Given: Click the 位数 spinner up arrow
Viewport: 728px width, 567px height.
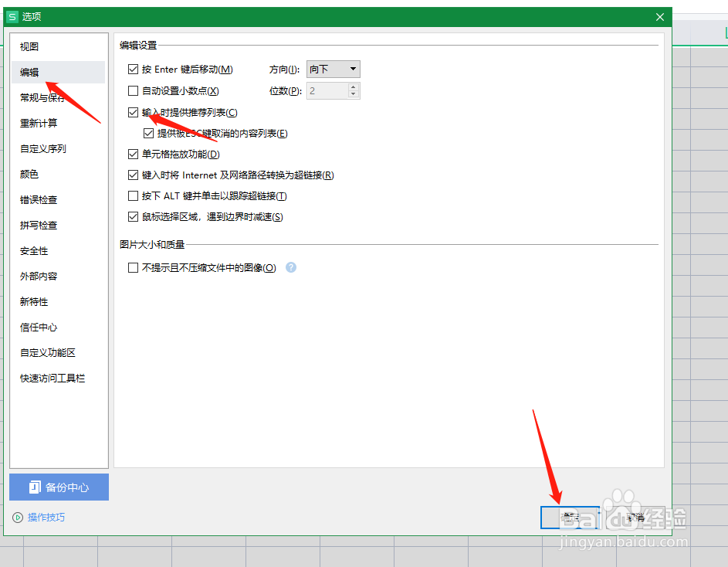Looking at the screenshot, I should click(353, 87).
